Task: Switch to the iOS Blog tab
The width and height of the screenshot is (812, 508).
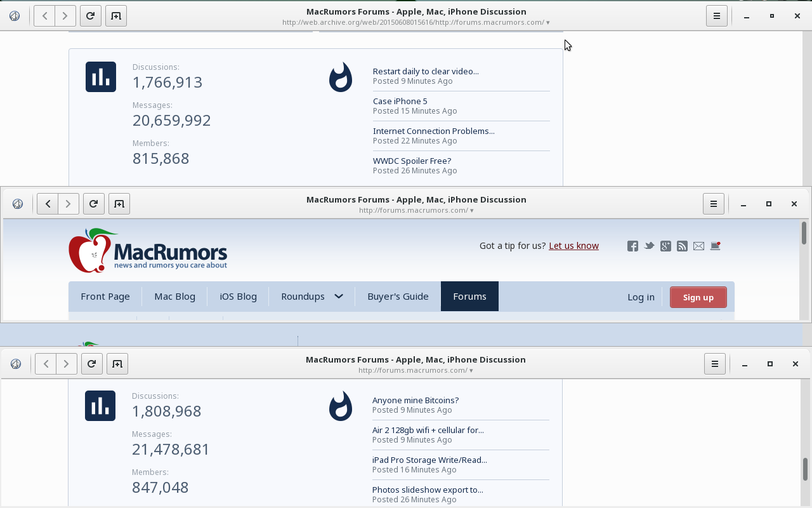Action: (x=239, y=297)
